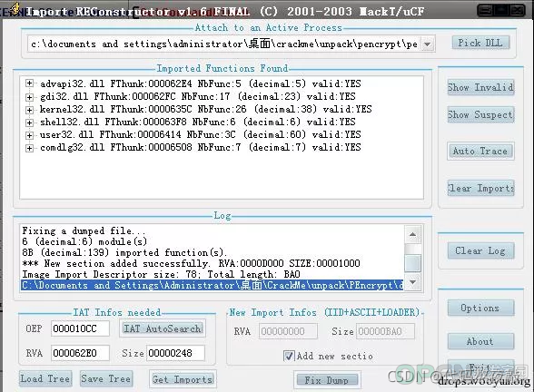Select log line 'Image Import Descriptor size: 78'
The width and height of the screenshot is (534, 392).
coord(161,274)
